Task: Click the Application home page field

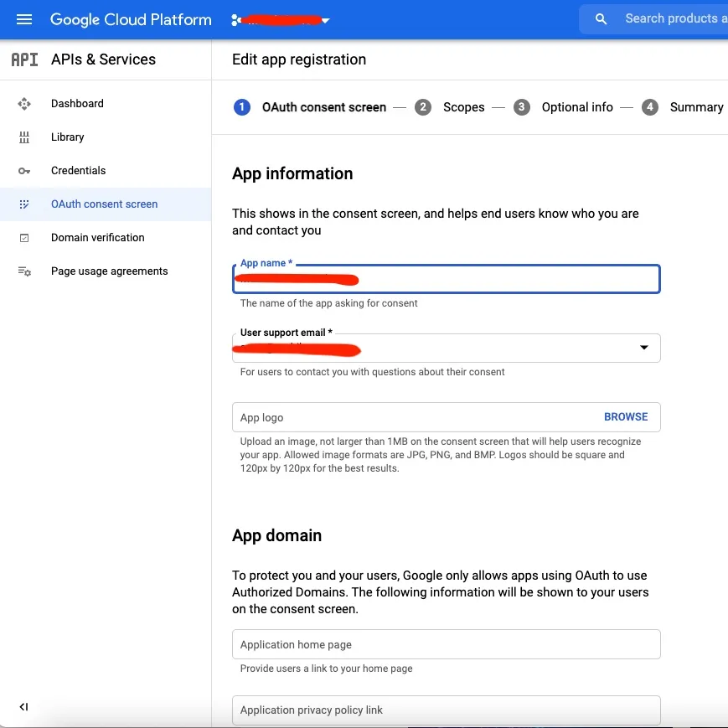Action: [x=447, y=644]
